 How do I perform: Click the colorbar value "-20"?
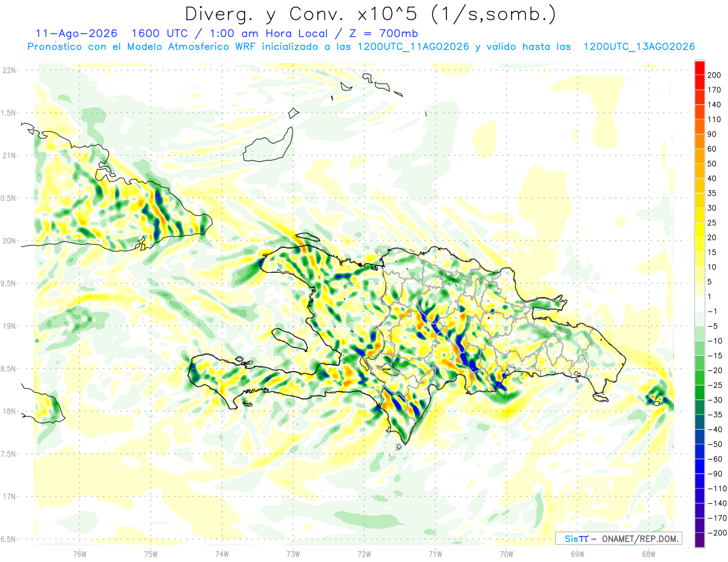(x=715, y=370)
